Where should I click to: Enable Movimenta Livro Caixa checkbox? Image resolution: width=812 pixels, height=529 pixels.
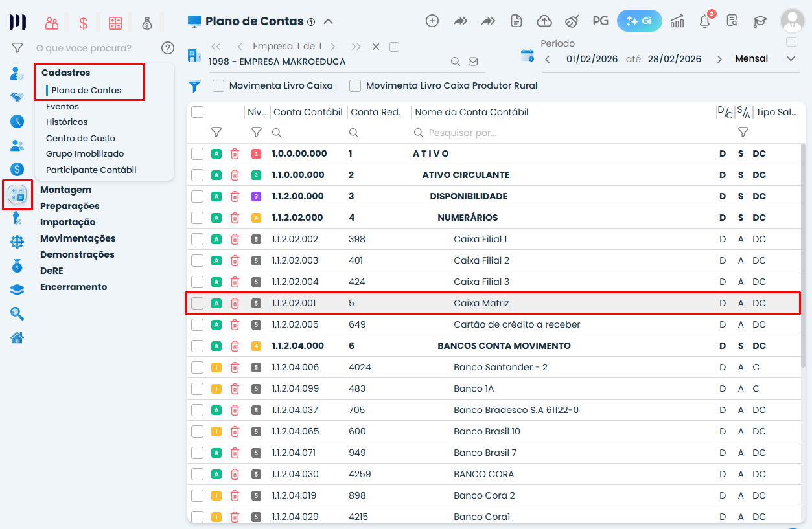click(x=218, y=85)
